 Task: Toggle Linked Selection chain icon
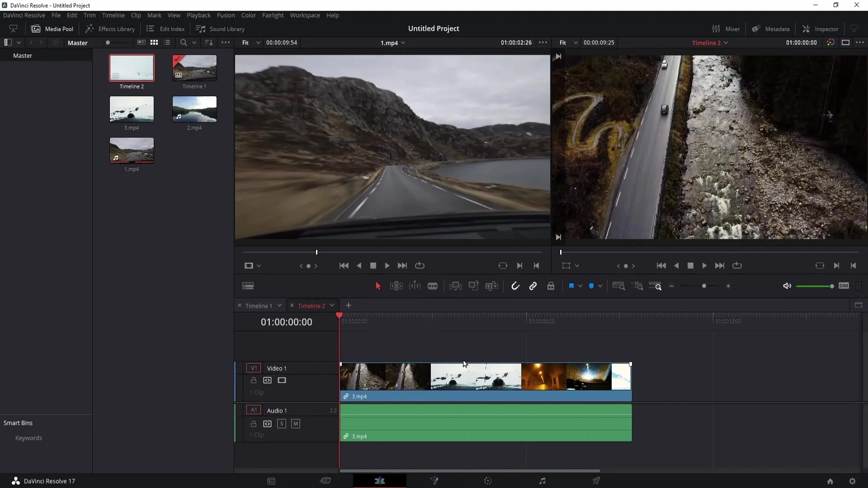533,286
